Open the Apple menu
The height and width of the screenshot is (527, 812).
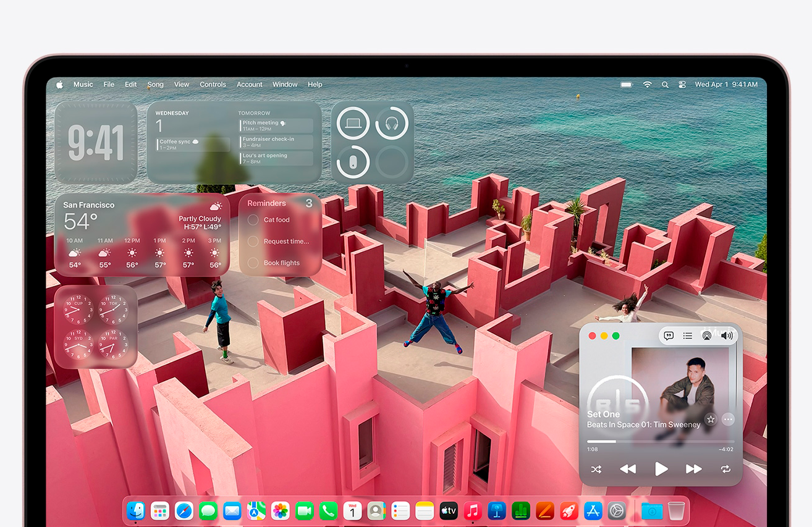(59, 85)
